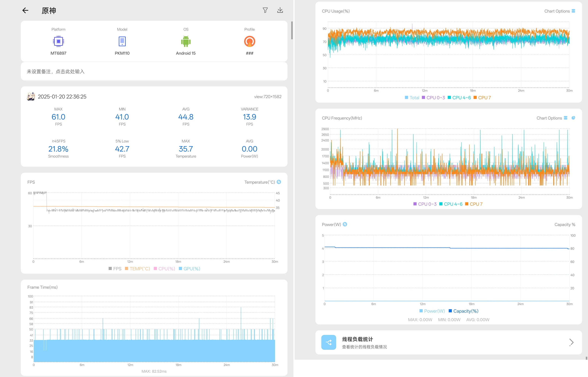Open the filter funnel icon
The image size is (588, 377).
(x=265, y=10)
